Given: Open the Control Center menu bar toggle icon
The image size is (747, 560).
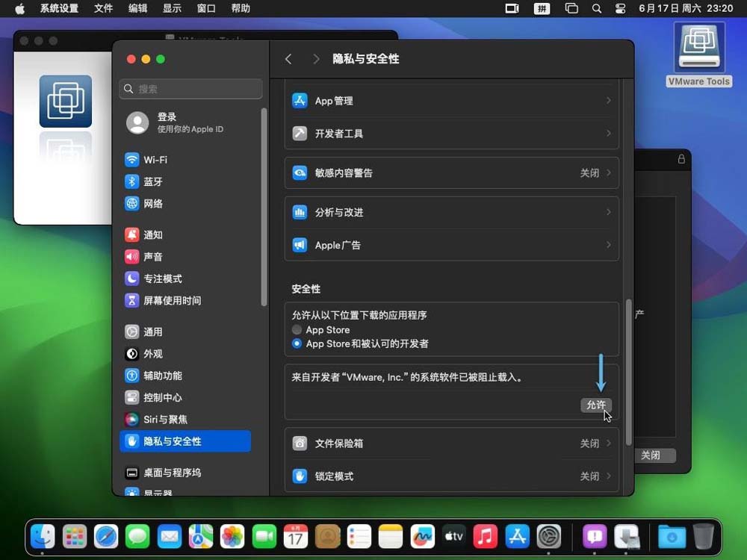Looking at the screenshot, I should coord(620,8).
